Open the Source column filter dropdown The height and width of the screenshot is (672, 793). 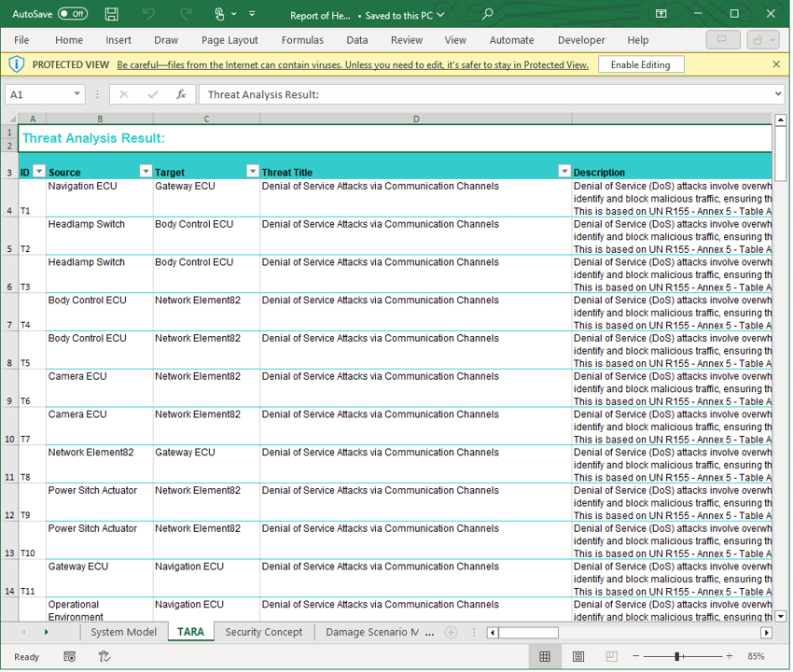[x=146, y=172]
